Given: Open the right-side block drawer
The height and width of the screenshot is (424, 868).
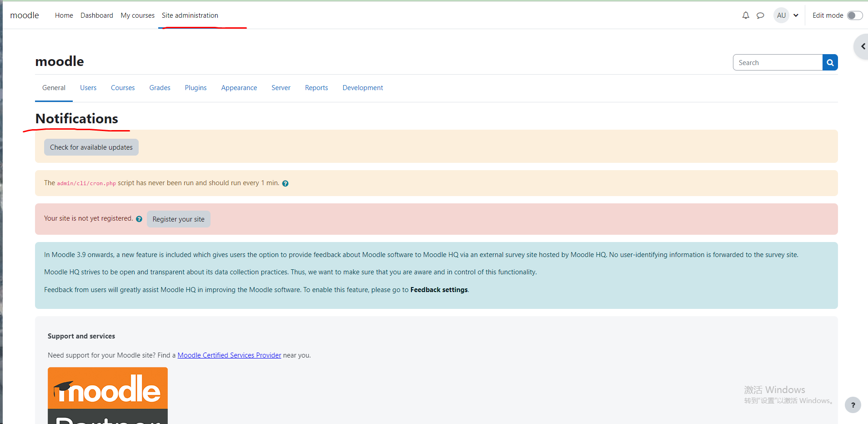Looking at the screenshot, I should 862,46.
